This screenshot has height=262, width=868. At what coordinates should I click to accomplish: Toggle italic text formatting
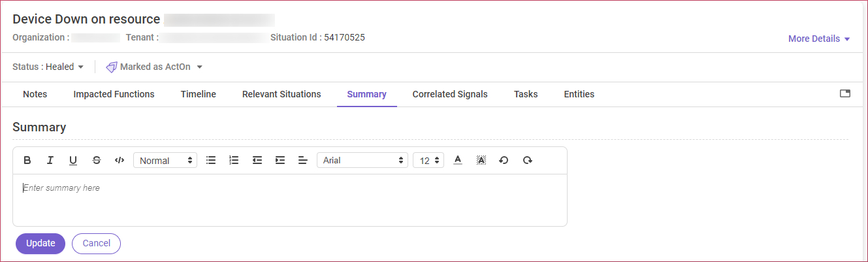pyautogui.click(x=50, y=160)
